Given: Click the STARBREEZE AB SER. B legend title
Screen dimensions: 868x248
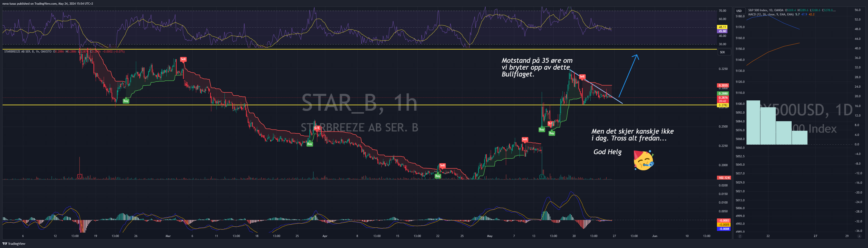Looking at the screenshot, I should [28, 52].
